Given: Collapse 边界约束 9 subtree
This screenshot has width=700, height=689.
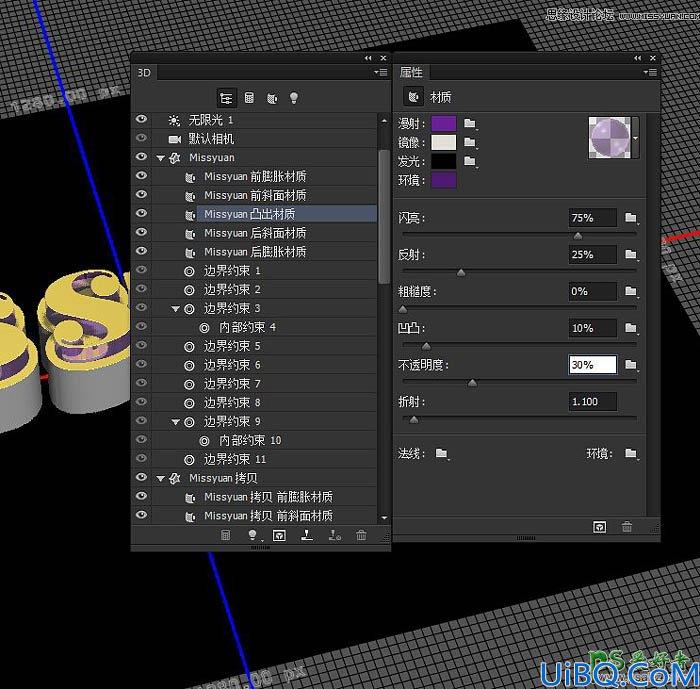Looking at the screenshot, I should tap(176, 422).
